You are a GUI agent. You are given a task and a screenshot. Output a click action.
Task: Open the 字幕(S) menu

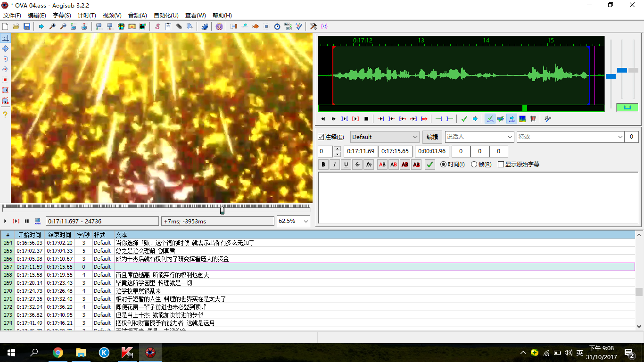tap(62, 16)
